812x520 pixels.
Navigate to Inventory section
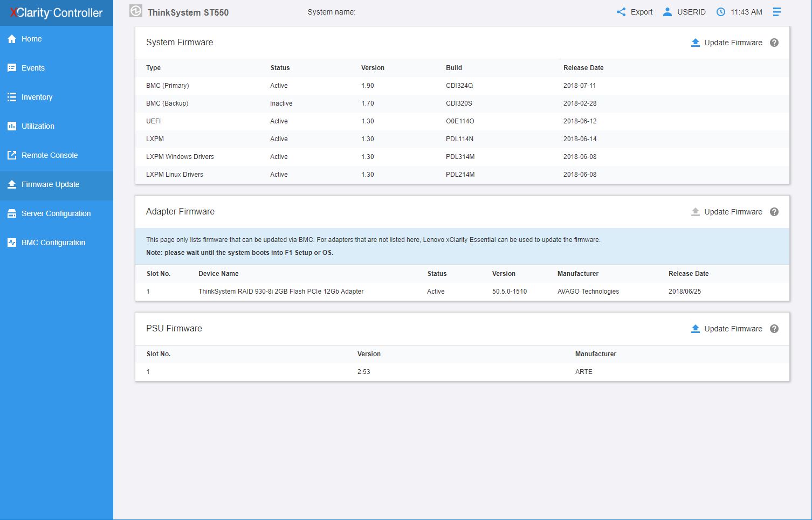37,97
